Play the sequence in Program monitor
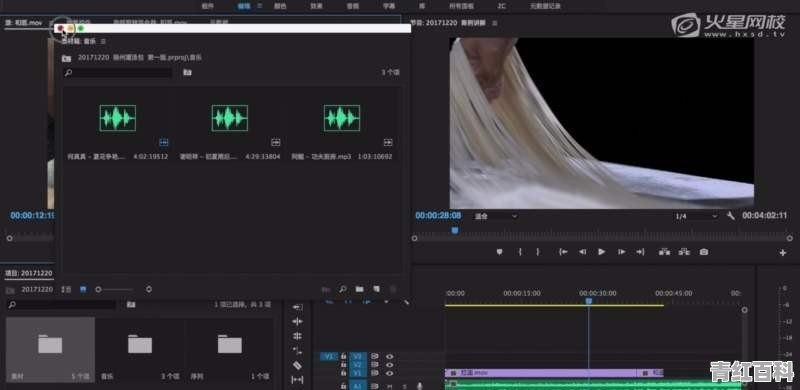 pyautogui.click(x=602, y=252)
